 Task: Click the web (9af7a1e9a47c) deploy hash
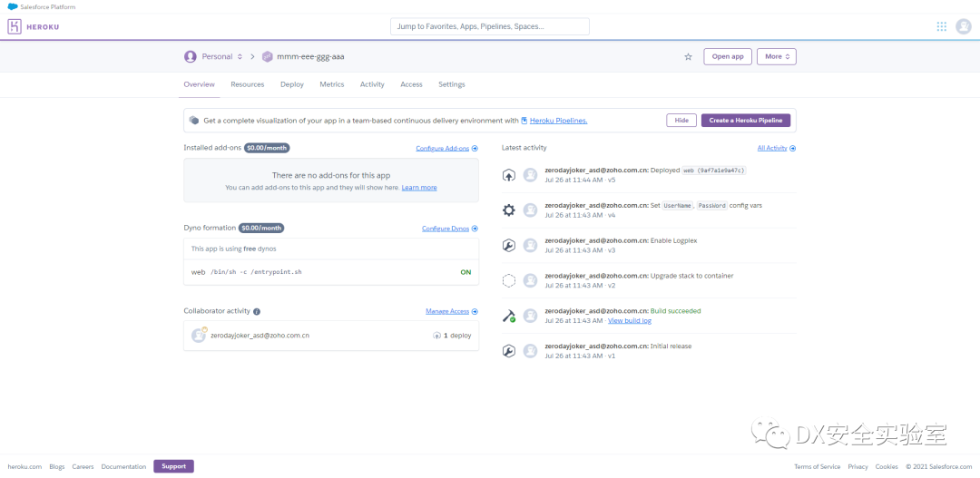click(714, 170)
